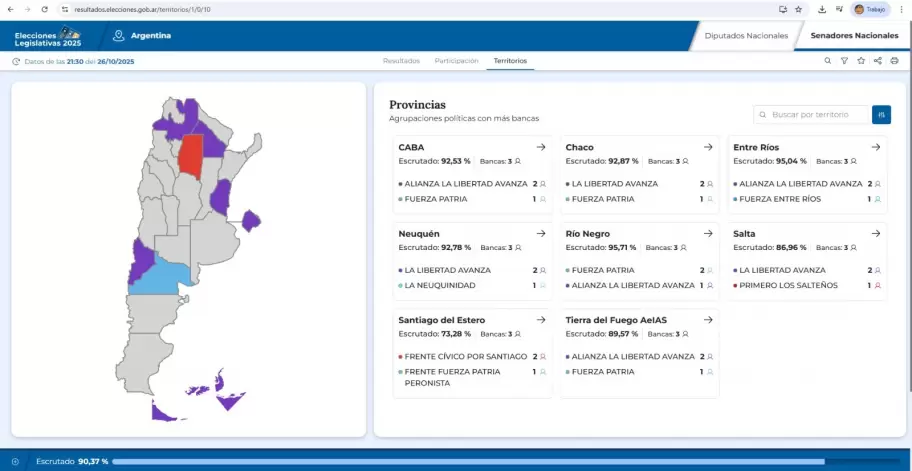Screen dimensions: 912x471
Task: Open the CABA province arrow
Action: [x=540, y=147]
